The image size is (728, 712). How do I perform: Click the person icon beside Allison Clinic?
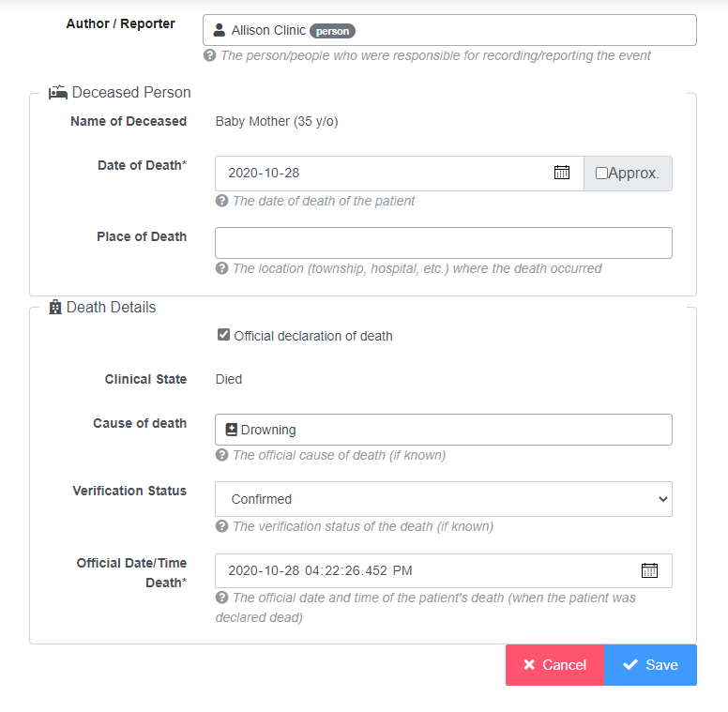(x=220, y=30)
